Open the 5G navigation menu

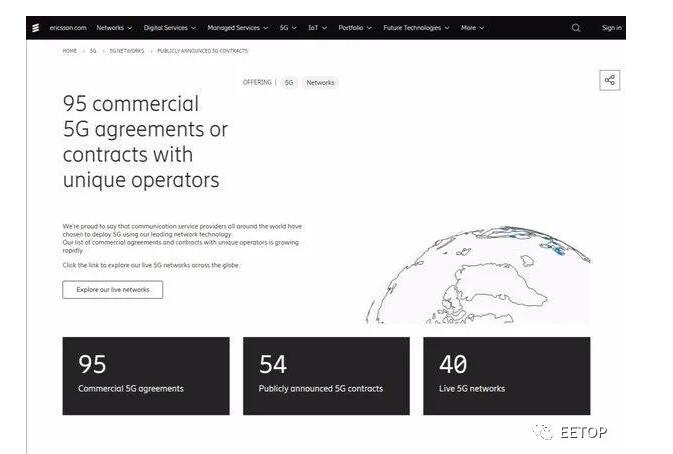(x=287, y=28)
